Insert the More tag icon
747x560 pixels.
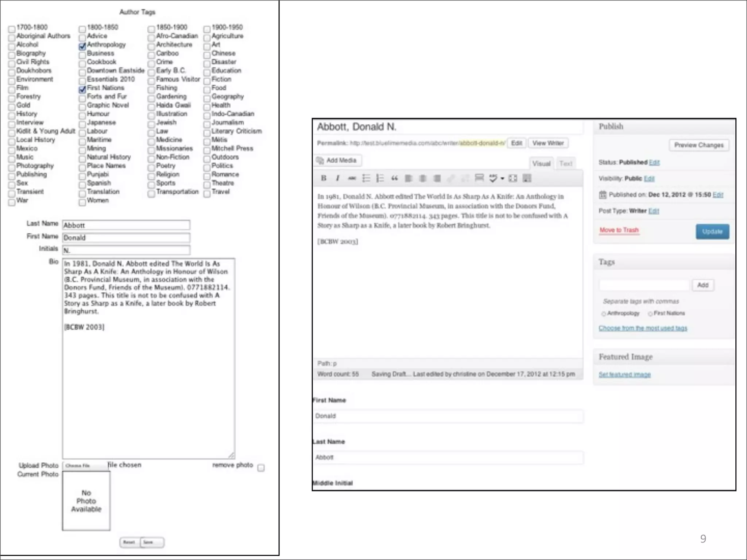[x=479, y=178]
